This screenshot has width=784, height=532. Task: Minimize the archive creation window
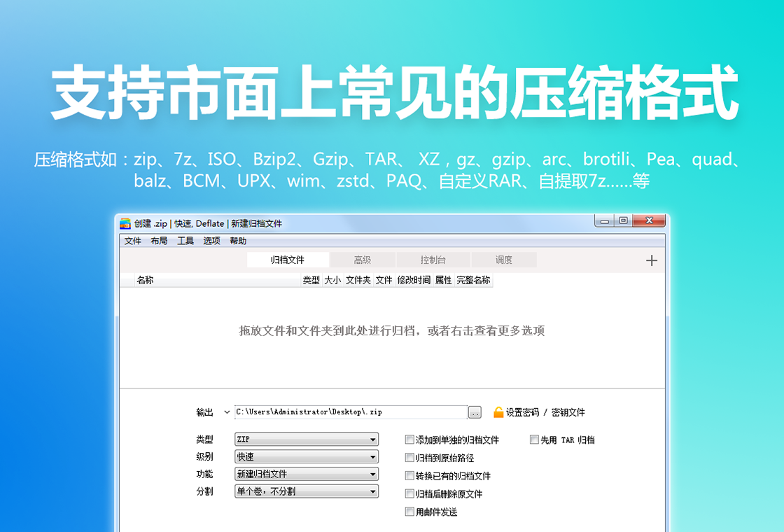604,220
